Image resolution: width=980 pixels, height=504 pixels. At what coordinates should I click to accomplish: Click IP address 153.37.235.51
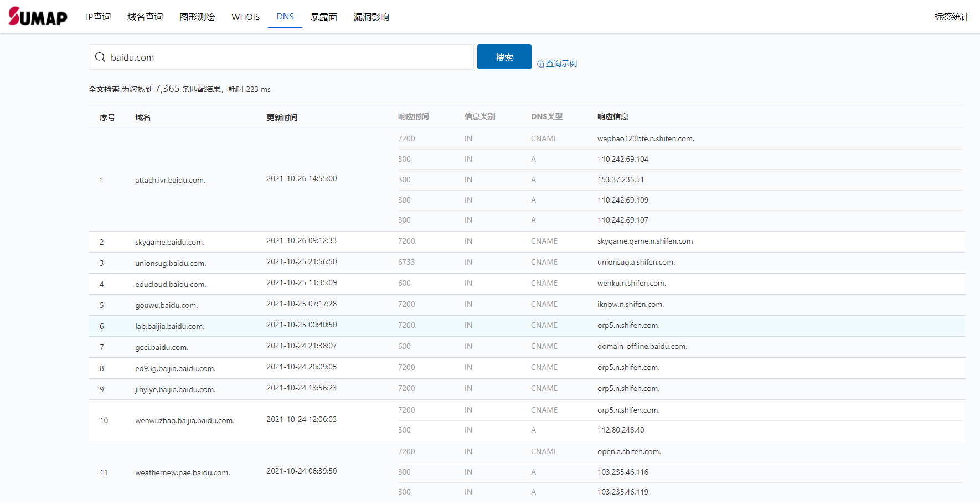tap(621, 180)
